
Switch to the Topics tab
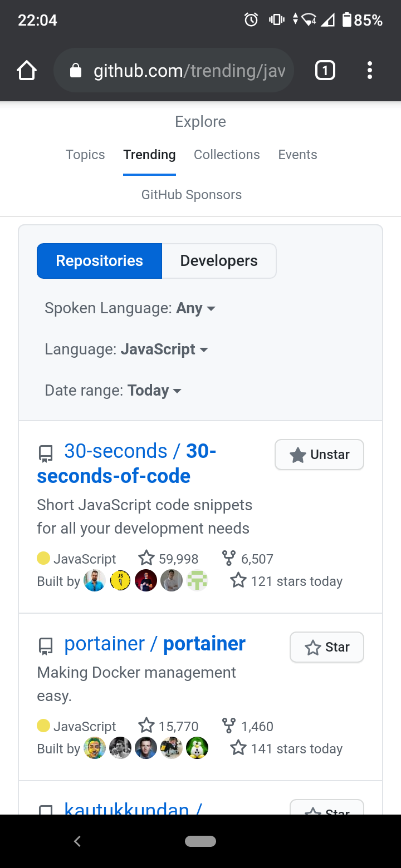point(85,154)
